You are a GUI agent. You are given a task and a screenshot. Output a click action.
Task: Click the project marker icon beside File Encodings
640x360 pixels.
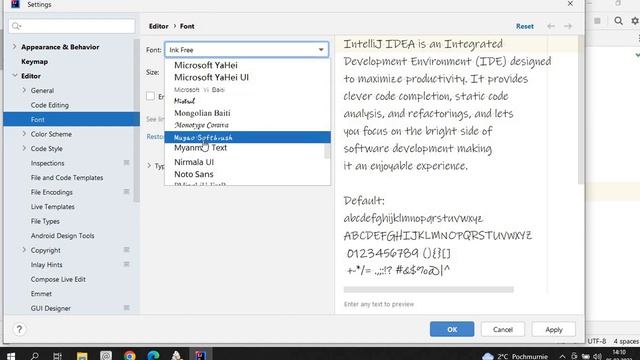(127, 192)
